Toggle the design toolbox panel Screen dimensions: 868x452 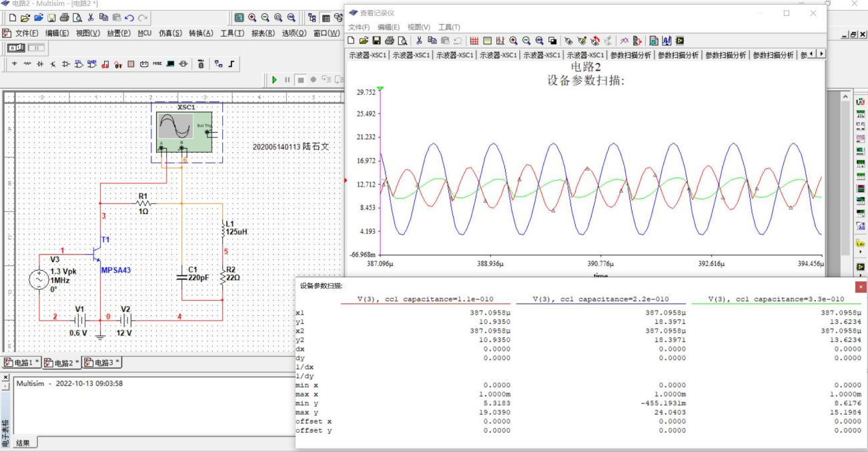(312, 17)
